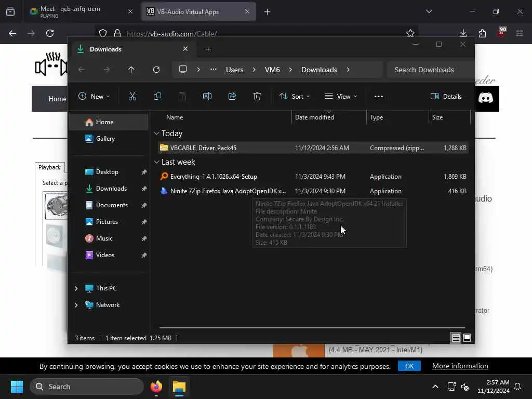Click the Cut scissors icon in toolbar
Screen dimensions: 532x399
point(132,96)
